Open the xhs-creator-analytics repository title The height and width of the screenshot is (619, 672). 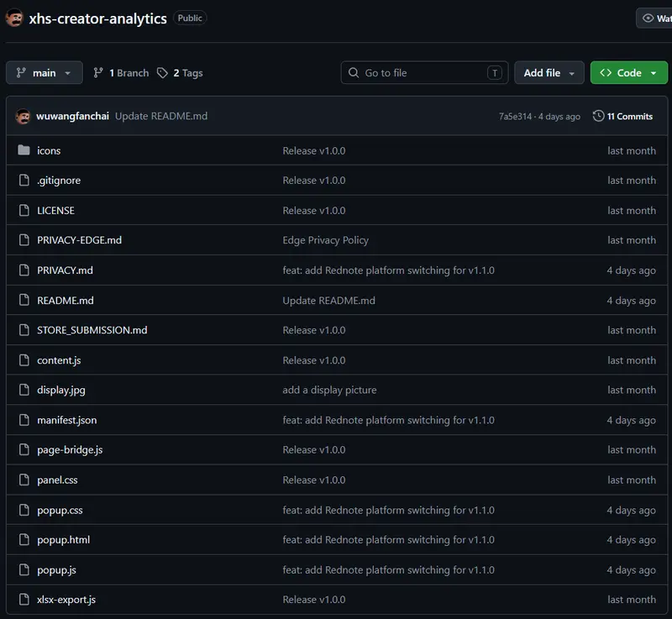97,18
